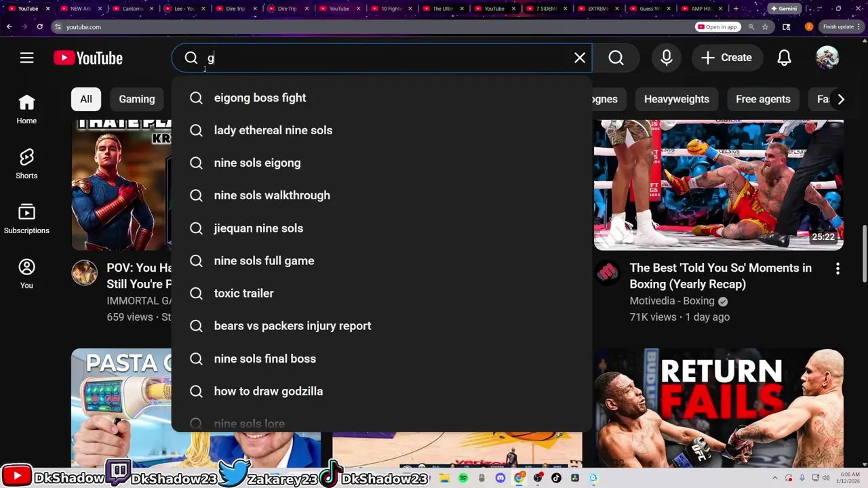This screenshot has height=488, width=868.
Task: Open three-dot menu for boxing recap video
Action: 837,268
